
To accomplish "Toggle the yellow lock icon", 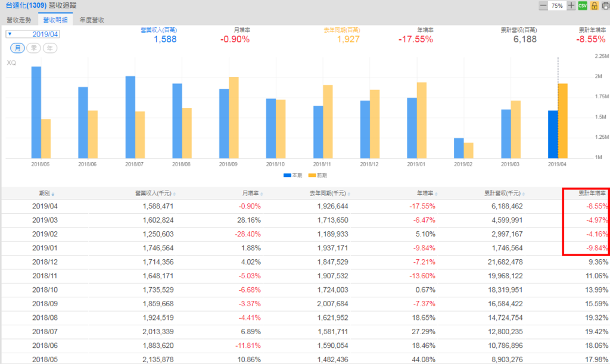I will [x=594, y=5].
